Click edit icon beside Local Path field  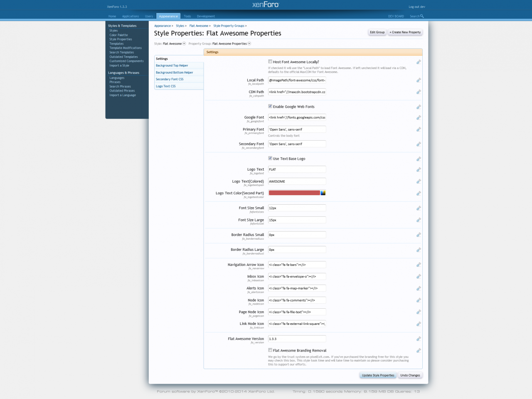419,80
